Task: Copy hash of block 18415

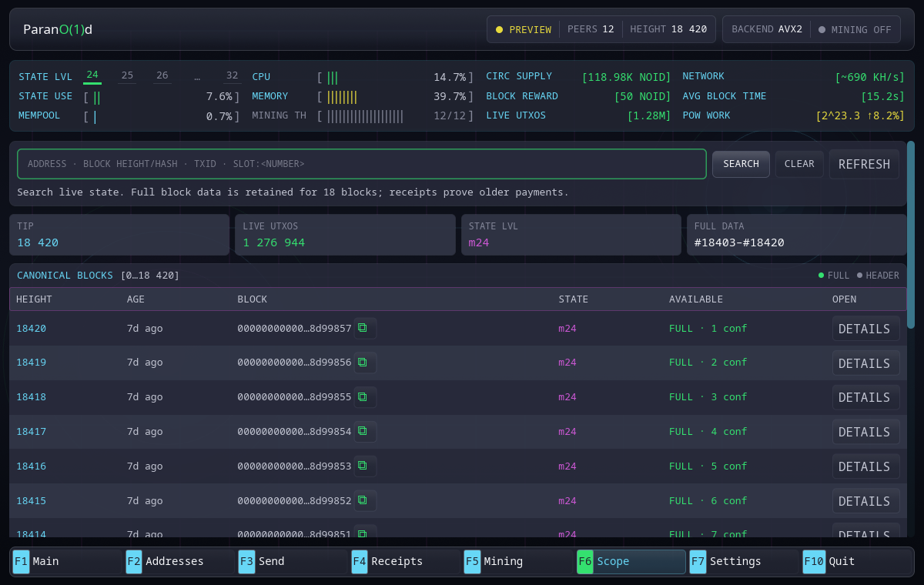Action: (x=365, y=501)
